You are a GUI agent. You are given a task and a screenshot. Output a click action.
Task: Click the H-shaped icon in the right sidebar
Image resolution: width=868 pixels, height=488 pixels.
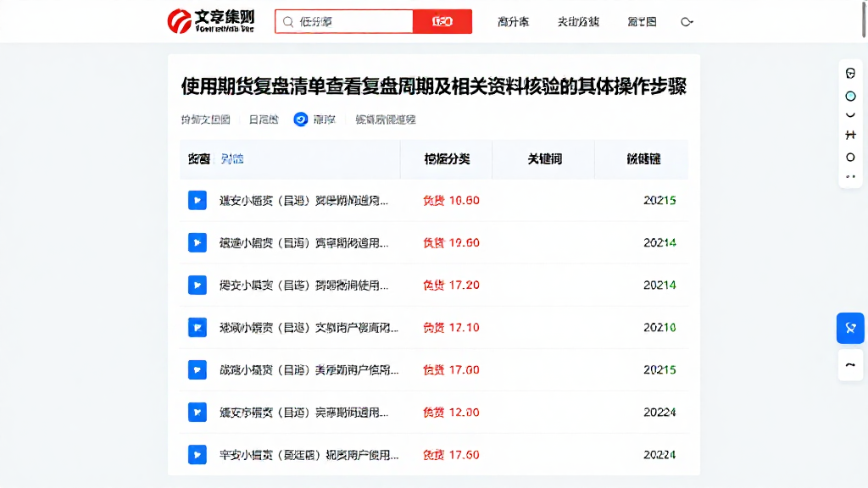[851, 135]
